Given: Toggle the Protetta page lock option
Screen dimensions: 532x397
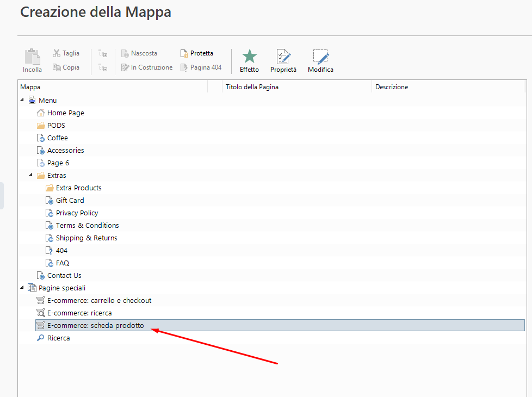Looking at the screenshot, I should click(197, 53).
